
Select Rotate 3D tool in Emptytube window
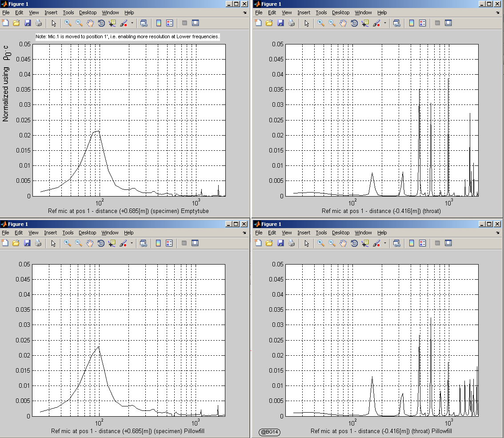point(101,23)
